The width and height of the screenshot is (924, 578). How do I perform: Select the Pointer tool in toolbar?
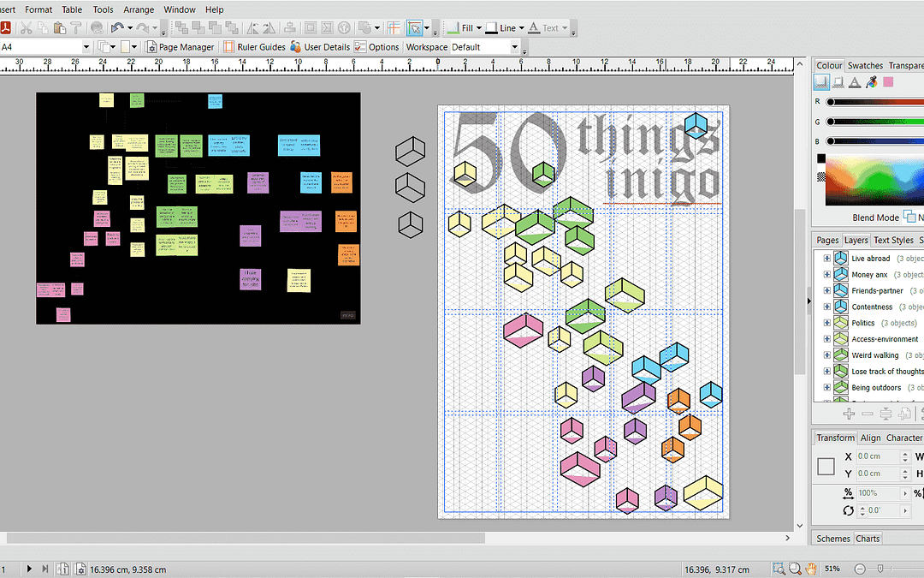415,28
